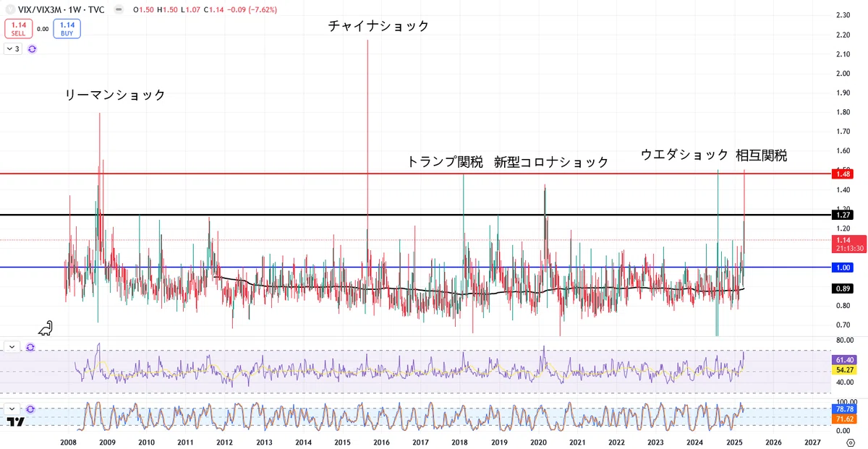The width and height of the screenshot is (868, 449).
Task: Click the red 1.14 current price label
Action: point(843,240)
